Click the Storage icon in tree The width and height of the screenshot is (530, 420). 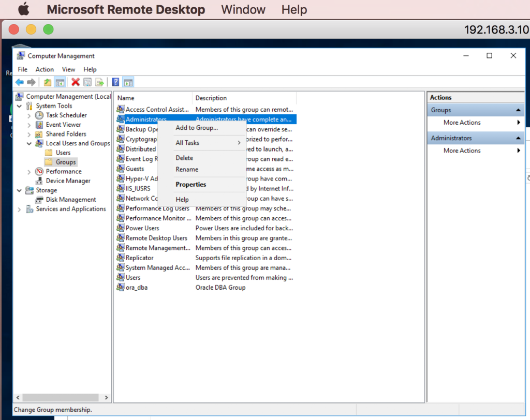(x=30, y=190)
